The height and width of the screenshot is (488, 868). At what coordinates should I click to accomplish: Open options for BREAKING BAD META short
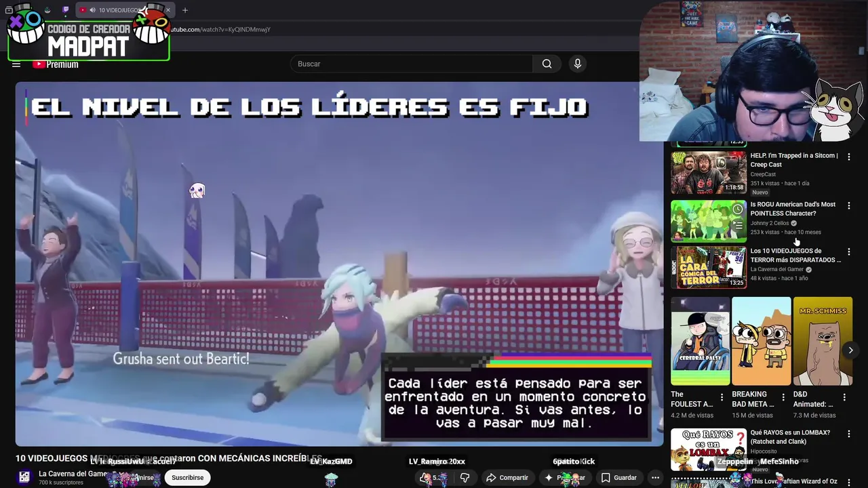(x=783, y=397)
